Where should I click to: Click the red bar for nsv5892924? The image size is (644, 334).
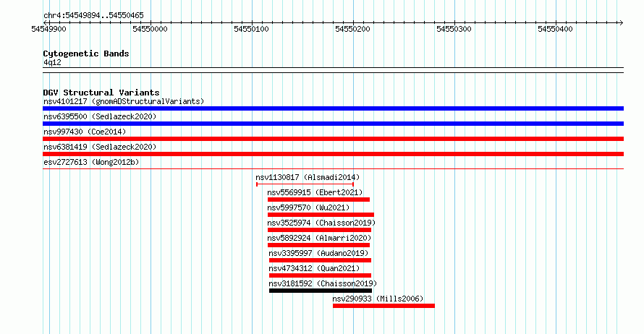click(x=318, y=245)
